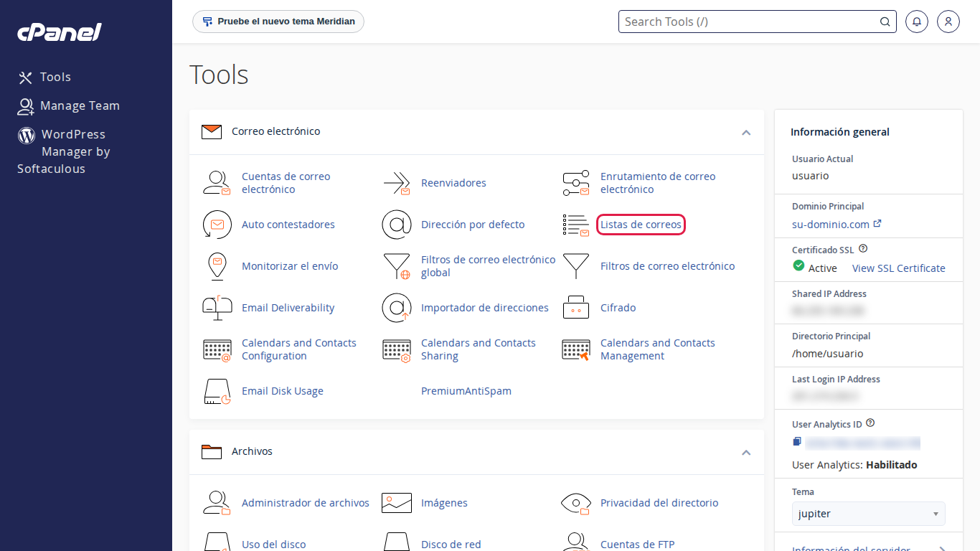Click the Privacidad del directorio eye icon

(575, 503)
